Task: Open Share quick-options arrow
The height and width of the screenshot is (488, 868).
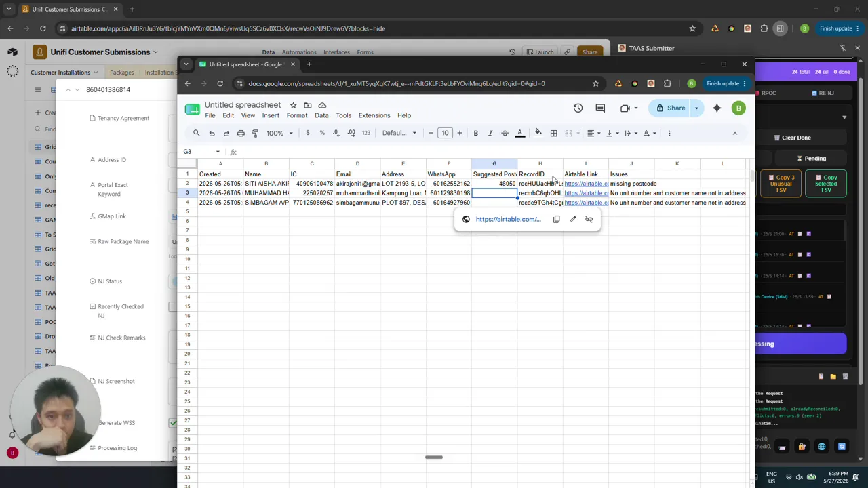Action: coord(696,108)
